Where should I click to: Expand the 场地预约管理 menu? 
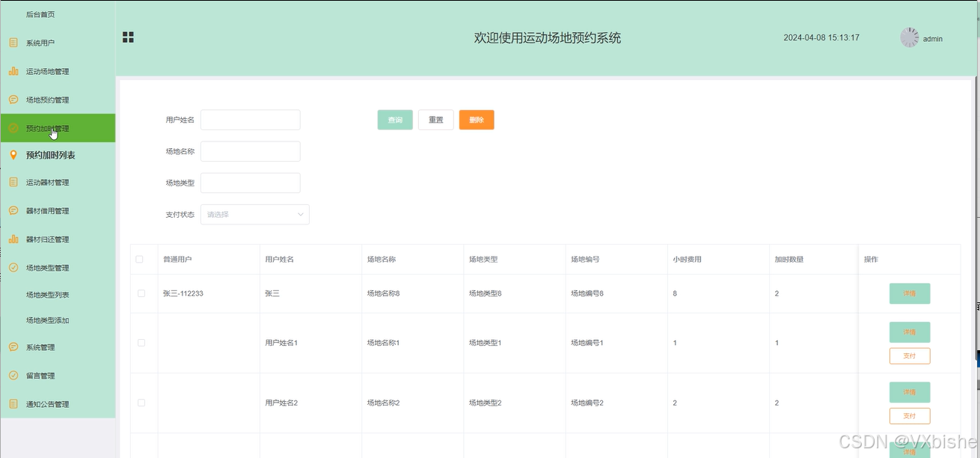coord(58,100)
